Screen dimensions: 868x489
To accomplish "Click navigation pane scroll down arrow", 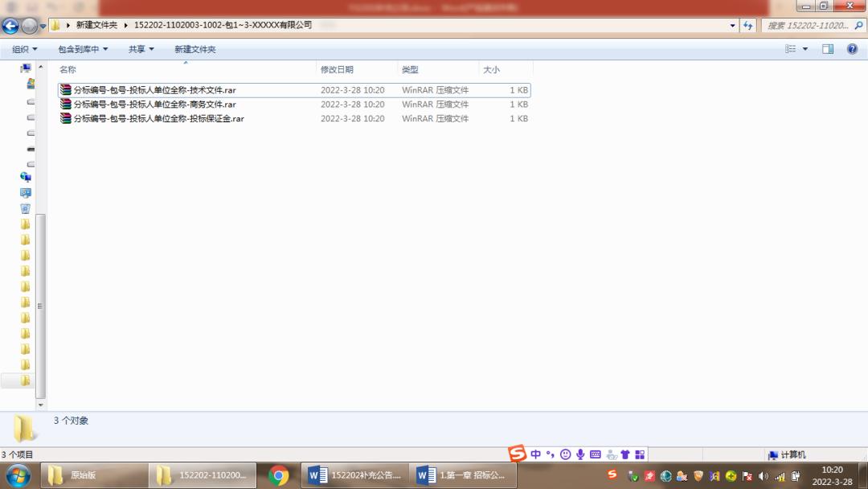I will pos(40,405).
